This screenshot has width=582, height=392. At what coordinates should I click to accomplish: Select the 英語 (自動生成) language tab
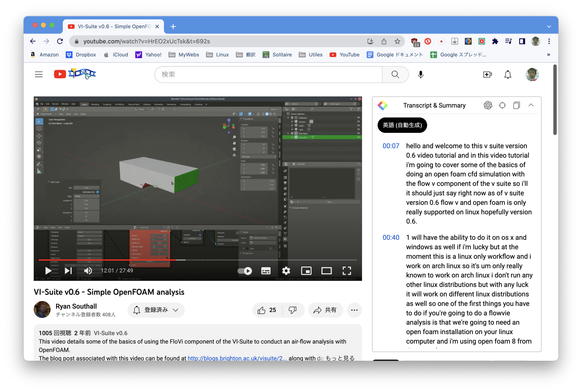tap(402, 125)
